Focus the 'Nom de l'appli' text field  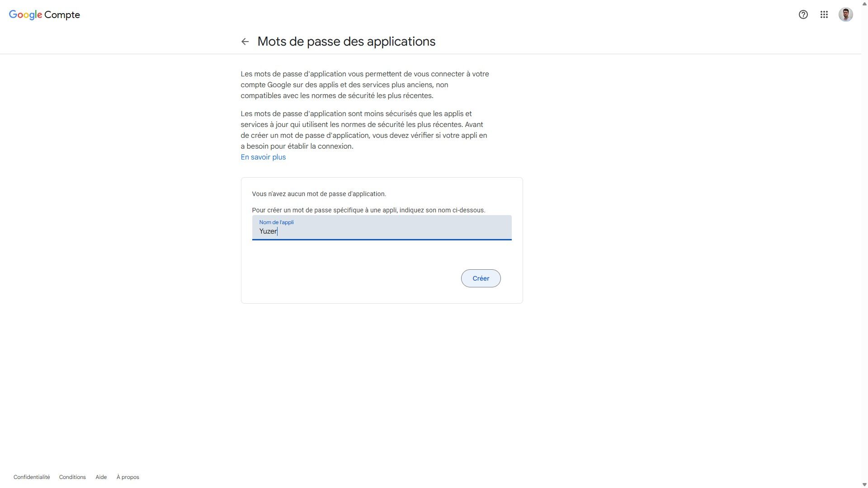tap(382, 231)
